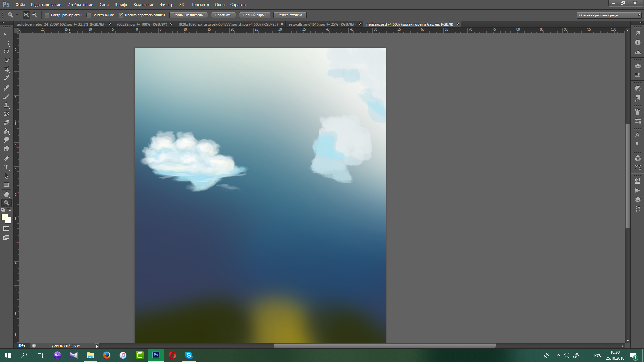The image size is (644, 362).
Task: Select the Eyedropper tool
Action: coord(6,78)
